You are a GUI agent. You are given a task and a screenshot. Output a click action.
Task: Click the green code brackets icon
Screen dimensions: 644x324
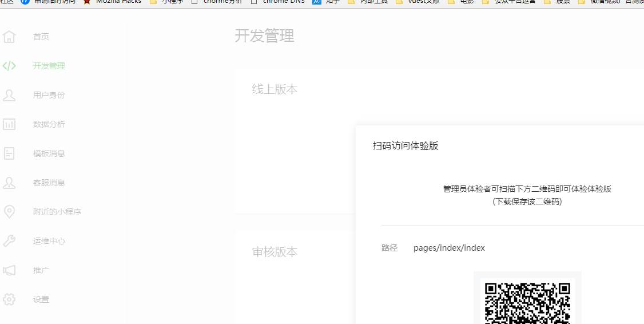9,66
